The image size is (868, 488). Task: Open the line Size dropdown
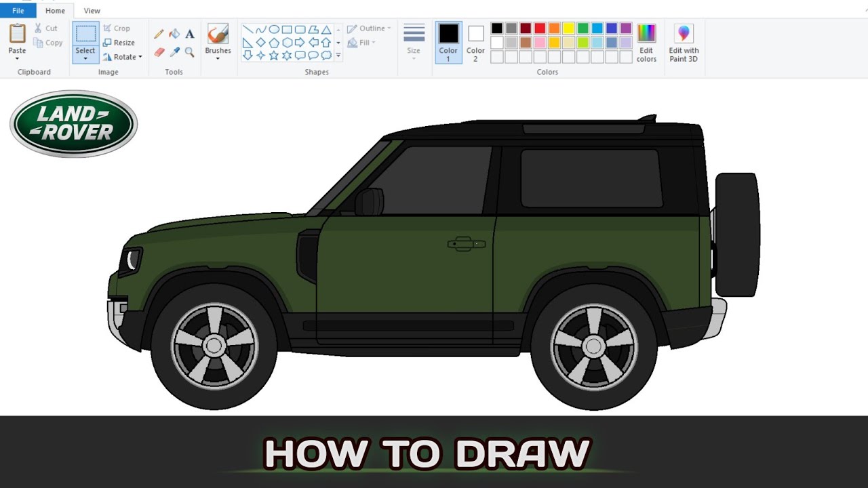point(414,42)
